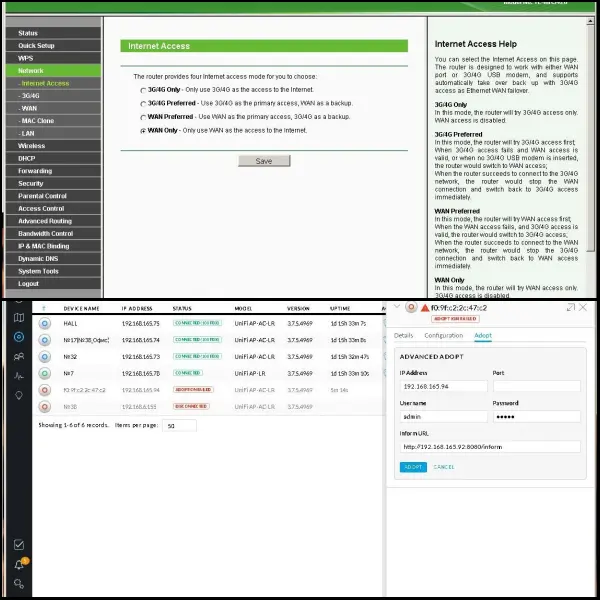Open the Insights lightbulb icon in sidebar
The width and height of the screenshot is (600, 600).
(x=19, y=394)
